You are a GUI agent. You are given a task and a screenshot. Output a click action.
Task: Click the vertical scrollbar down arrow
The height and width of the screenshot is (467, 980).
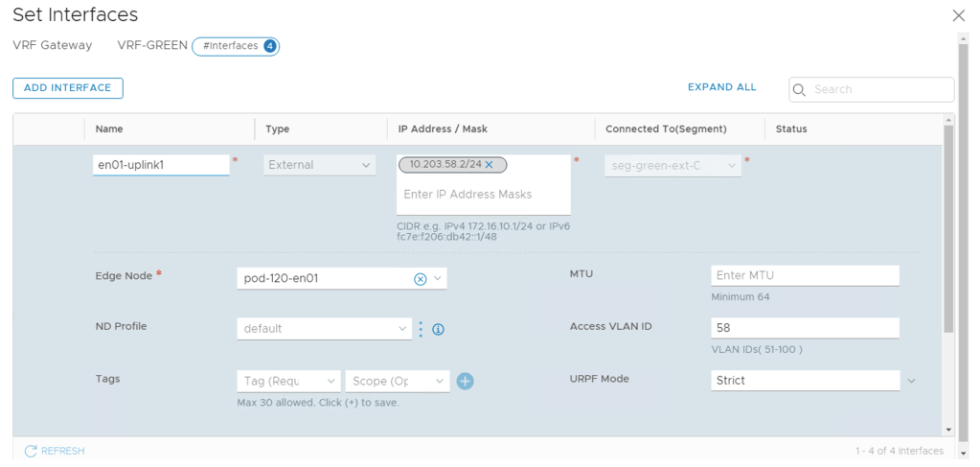click(948, 430)
